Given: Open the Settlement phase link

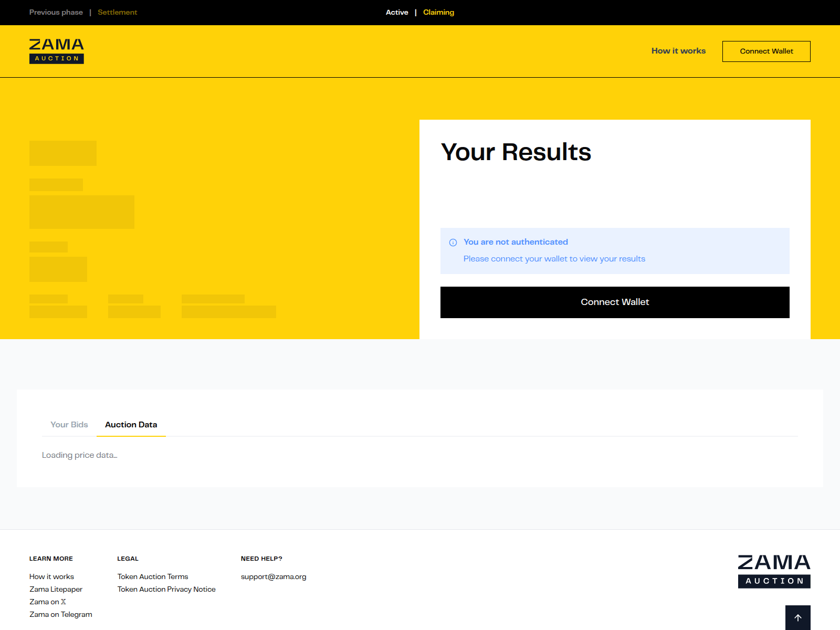Looking at the screenshot, I should click(x=117, y=12).
